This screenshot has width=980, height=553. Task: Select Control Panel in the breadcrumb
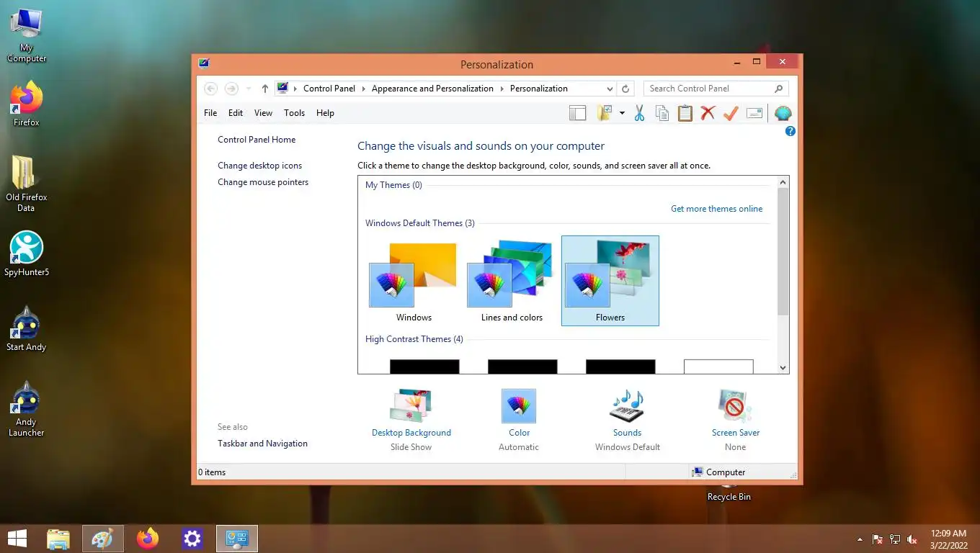coord(329,89)
